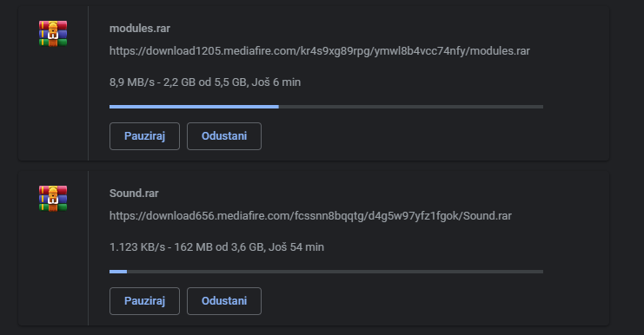Click the 'Još 54 min' remaining time text
Screen dimensions: 644x335
(296, 247)
